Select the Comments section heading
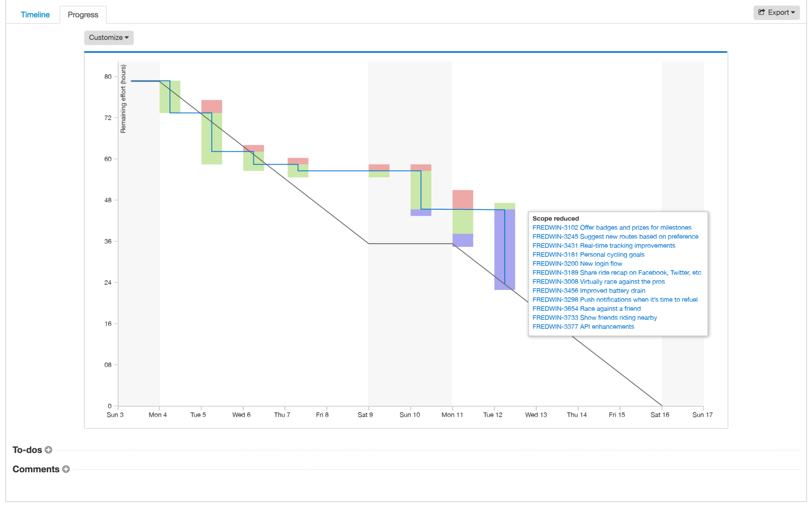Viewport: 812px width, 508px height. point(36,469)
